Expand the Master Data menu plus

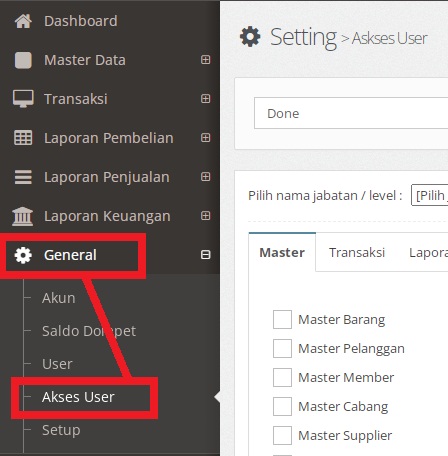[x=206, y=60]
